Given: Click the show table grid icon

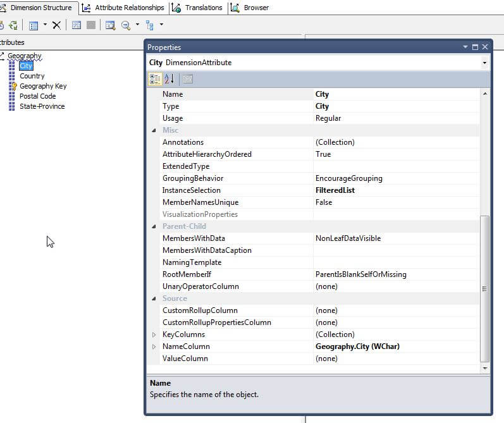Looking at the screenshot, I should 76,25.
